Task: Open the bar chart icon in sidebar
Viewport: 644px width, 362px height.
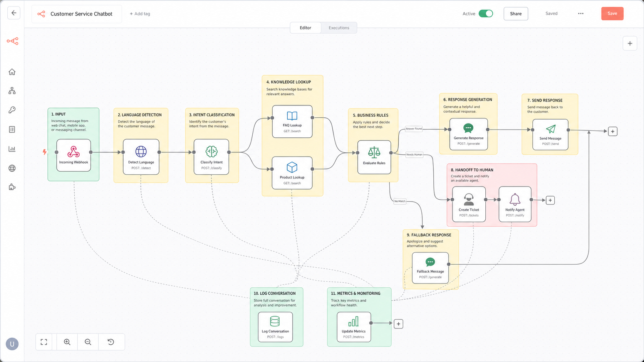Action: pos(12,149)
